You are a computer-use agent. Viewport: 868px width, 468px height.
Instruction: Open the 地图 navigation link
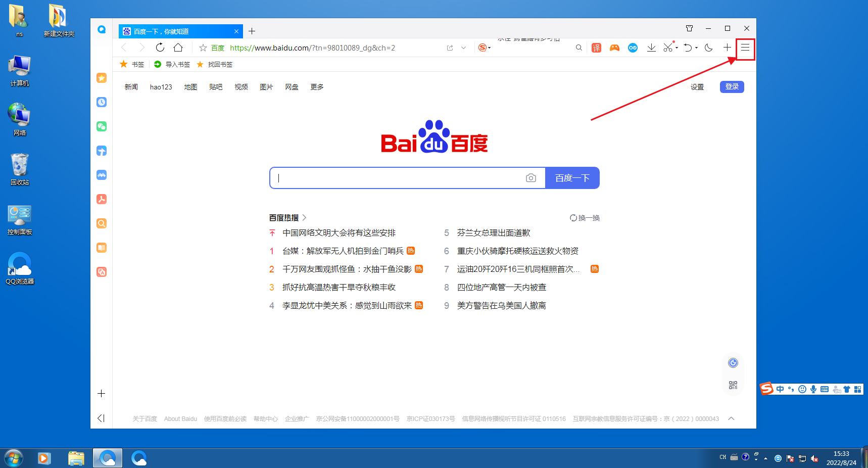pyautogui.click(x=191, y=87)
